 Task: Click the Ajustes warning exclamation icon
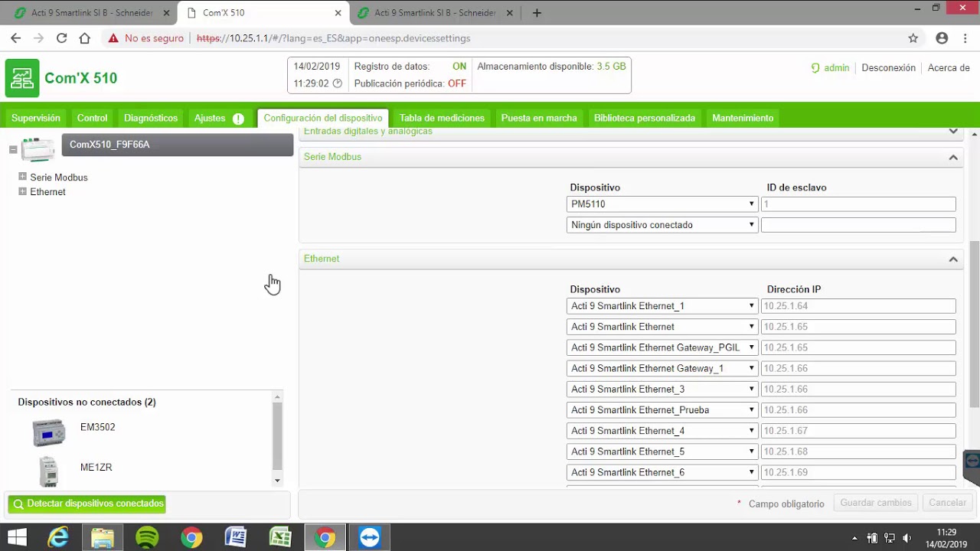pyautogui.click(x=238, y=119)
